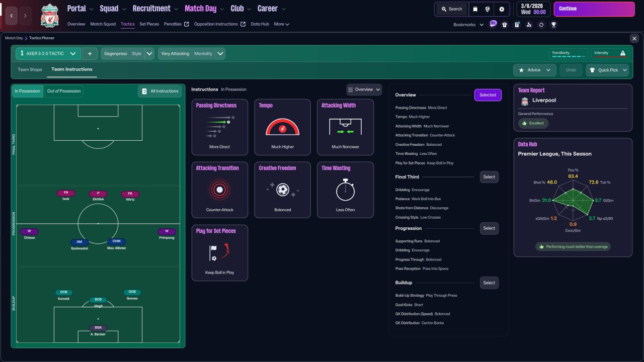Screen dimensions: 644x362
Task: Open the Creative Freedom instruction card
Action: coord(283,190)
